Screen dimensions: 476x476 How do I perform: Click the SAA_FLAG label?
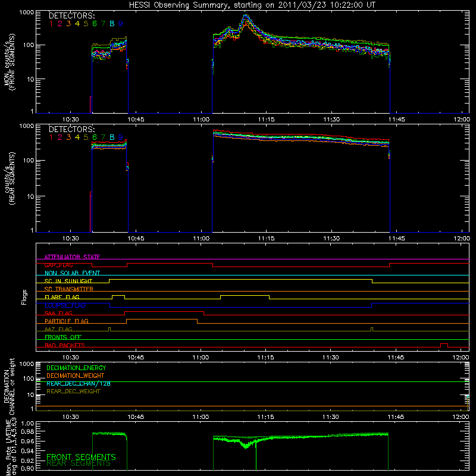coord(58,313)
